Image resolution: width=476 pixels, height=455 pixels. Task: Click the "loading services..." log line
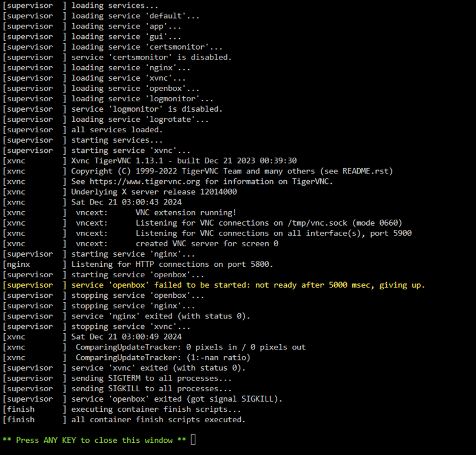point(80,5)
